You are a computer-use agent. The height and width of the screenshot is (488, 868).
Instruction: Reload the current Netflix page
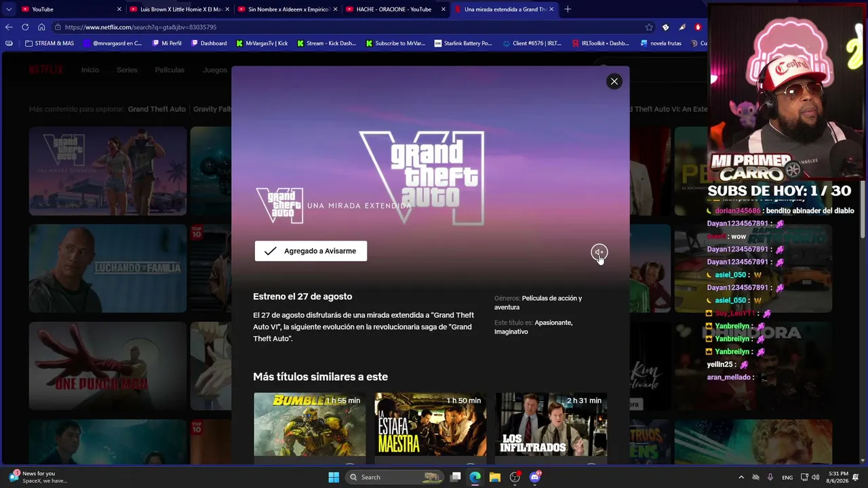point(25,27)
